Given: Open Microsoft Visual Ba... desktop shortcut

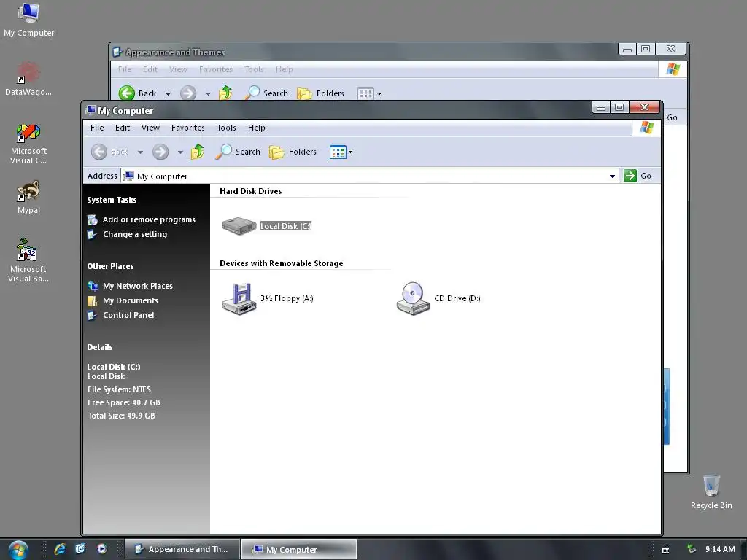Looking at the screenshot, I should tap(28, 260).
